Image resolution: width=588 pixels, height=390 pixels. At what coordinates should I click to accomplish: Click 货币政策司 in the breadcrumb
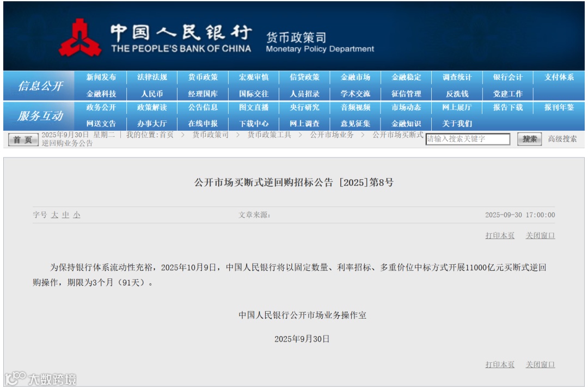pyautogui.click(x=210, y=135)
